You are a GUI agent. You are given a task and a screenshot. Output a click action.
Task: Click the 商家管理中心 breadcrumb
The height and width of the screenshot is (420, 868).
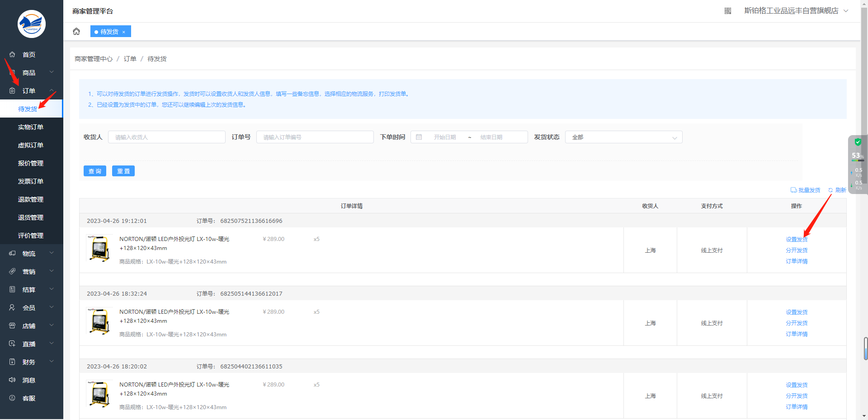coord(94,59)
